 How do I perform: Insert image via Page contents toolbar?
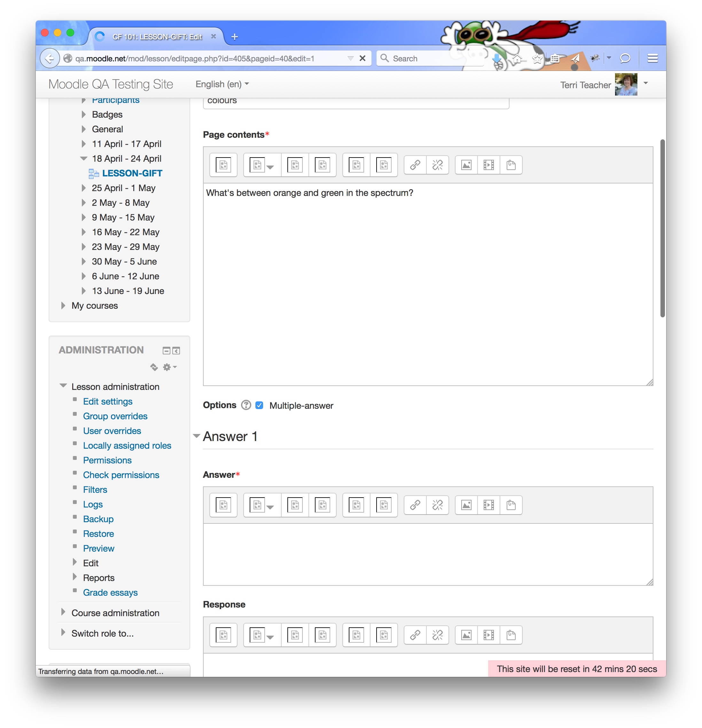coord(466,165)
